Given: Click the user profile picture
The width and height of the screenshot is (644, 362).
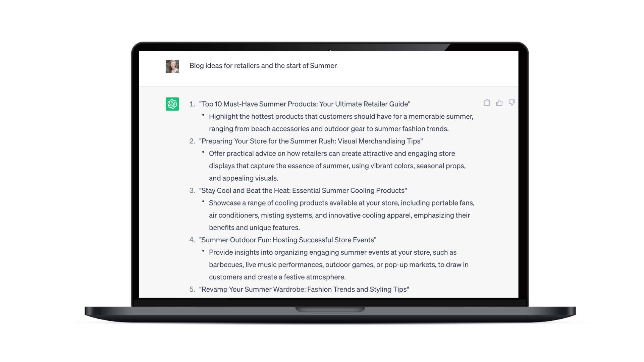Looking at the screenshot, I should coord(172,66).
